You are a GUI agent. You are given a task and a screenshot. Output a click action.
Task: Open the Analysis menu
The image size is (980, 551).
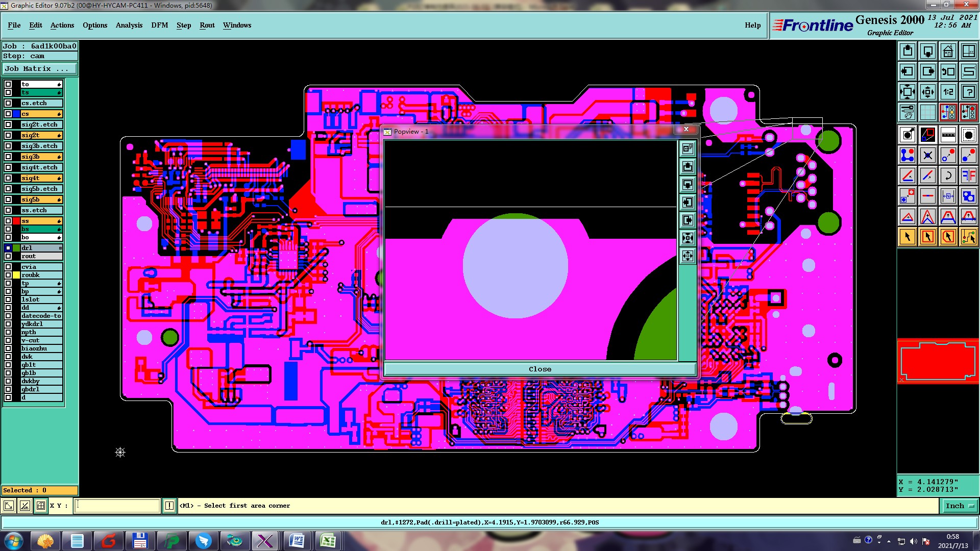tap(129, 25)
